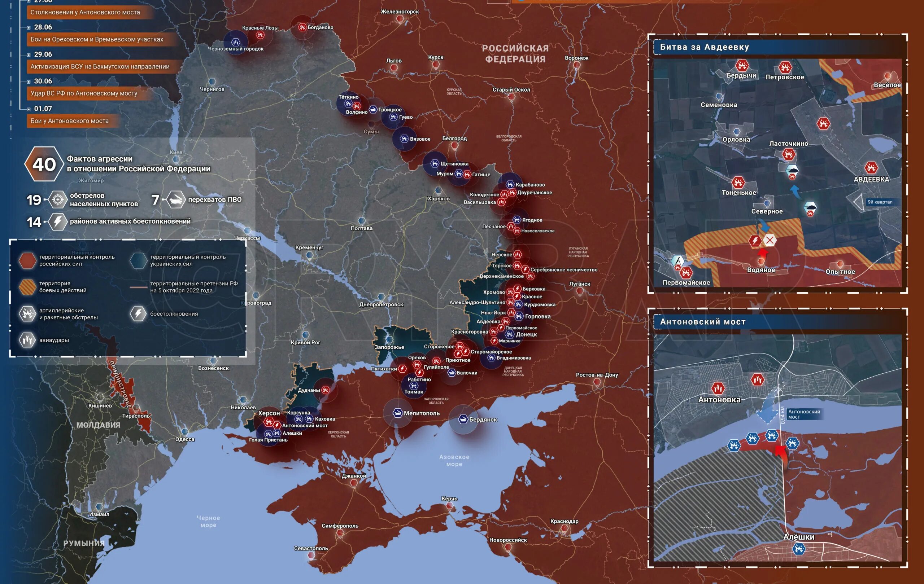This screenshot has width=924, height=584.
Task: Click the crossed-out circle icon near Водяное
Action: click(770, 241)
